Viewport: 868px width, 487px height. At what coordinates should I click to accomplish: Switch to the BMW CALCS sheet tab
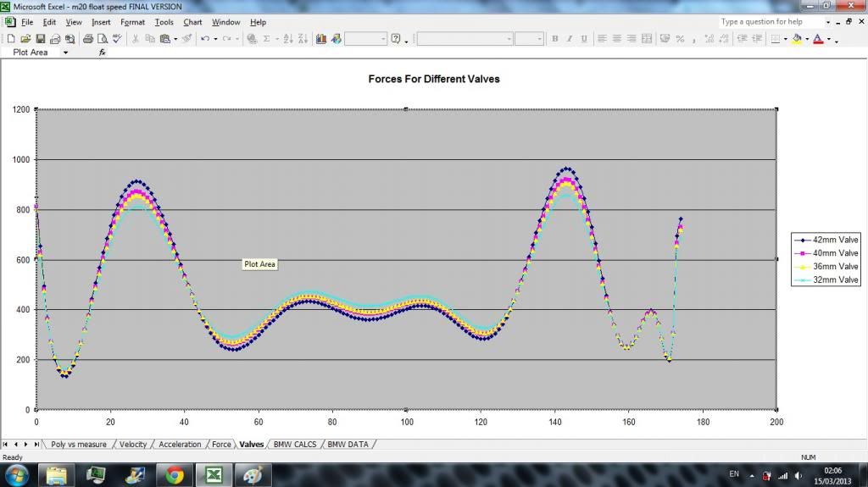click(x=294, y=444)
